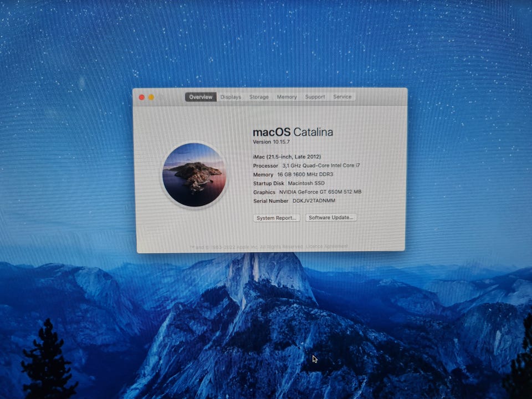Click the Version 10.15.7 text
Image resolution: width=532 pixels, height=399 pixels.
pyautogui.click(x=271, y=142)
